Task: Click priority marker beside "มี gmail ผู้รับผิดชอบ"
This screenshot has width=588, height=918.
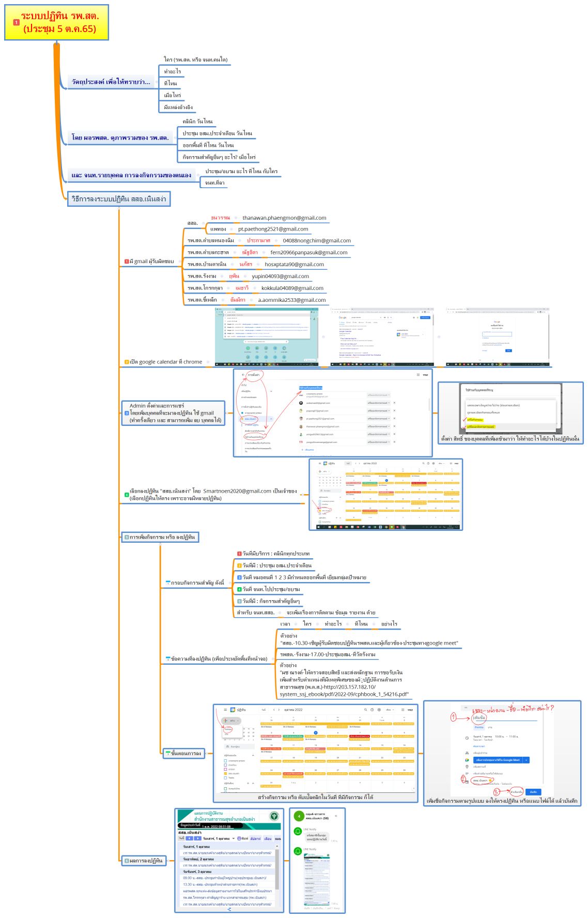Action: 127,262
